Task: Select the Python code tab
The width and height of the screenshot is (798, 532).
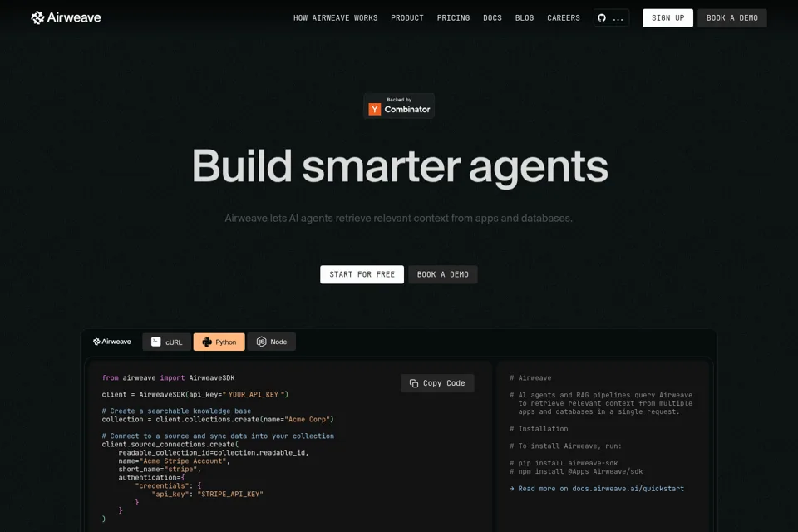Action: (x=219, y=342)
